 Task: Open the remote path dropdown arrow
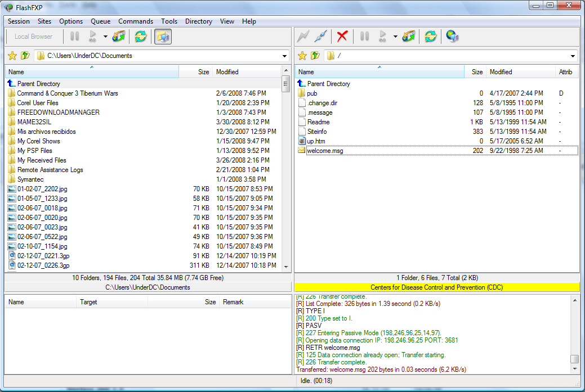coord(573,56)
